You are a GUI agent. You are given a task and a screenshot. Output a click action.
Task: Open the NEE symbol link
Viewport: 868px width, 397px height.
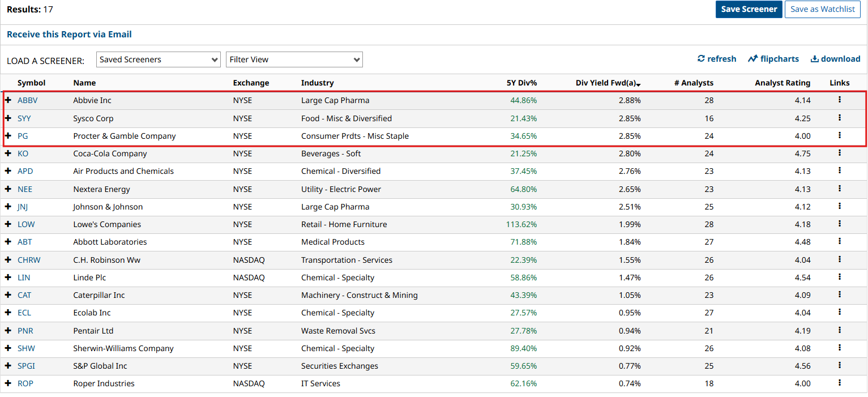click(x=25, y=189)
